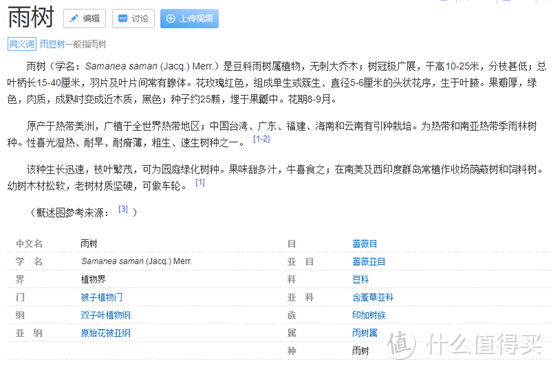Open the 原始花被亚纲 subclass link

tap(105, 333)
